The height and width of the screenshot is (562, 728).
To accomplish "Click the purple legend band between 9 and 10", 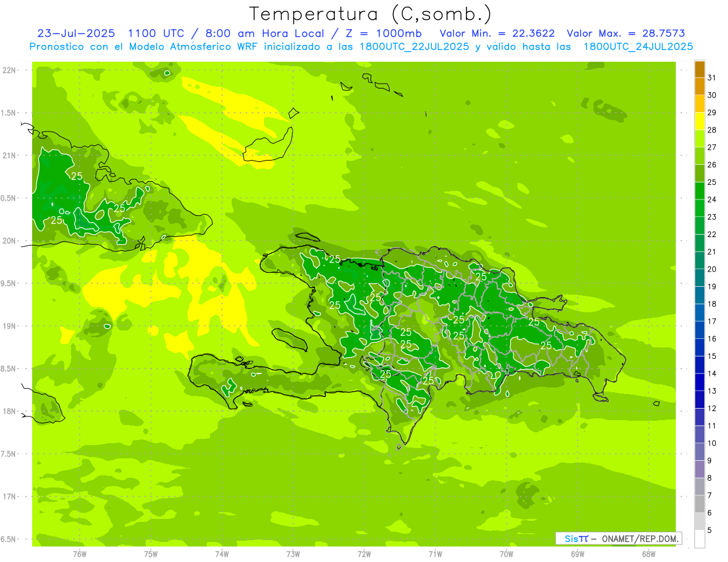I will pyautogui.click(x=699, y=452).
